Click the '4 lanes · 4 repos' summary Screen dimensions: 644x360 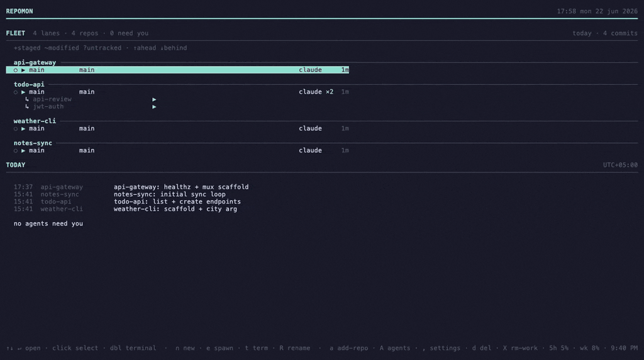65,33
